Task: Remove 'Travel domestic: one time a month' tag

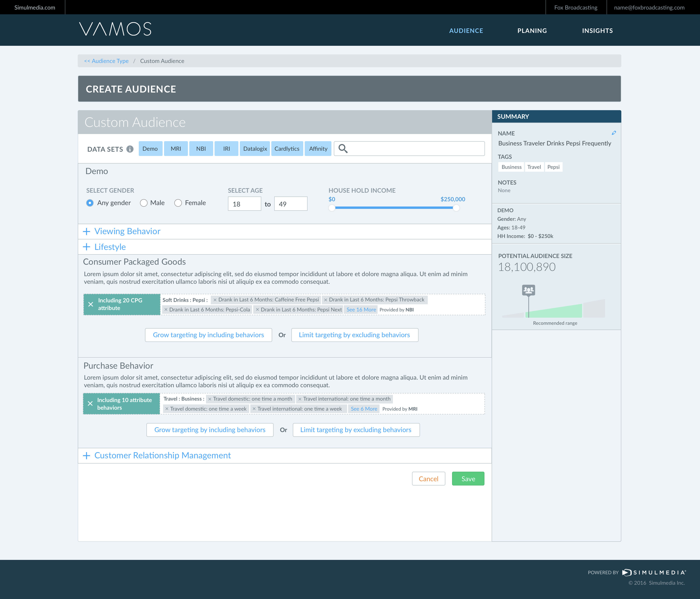Action: (x=210, y=399)
